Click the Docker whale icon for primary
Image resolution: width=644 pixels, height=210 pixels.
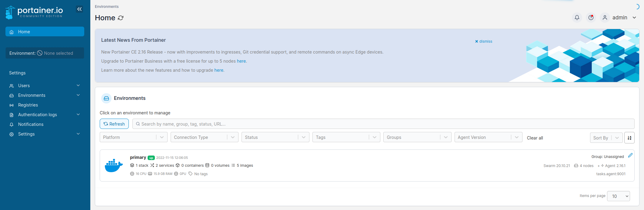tap(114, 166)
